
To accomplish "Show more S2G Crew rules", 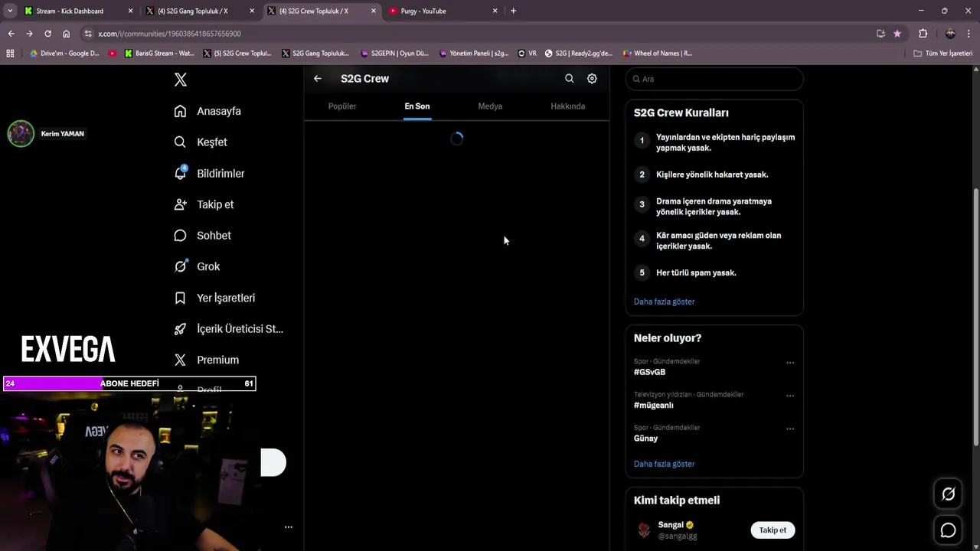I will (x=664, y=302).
